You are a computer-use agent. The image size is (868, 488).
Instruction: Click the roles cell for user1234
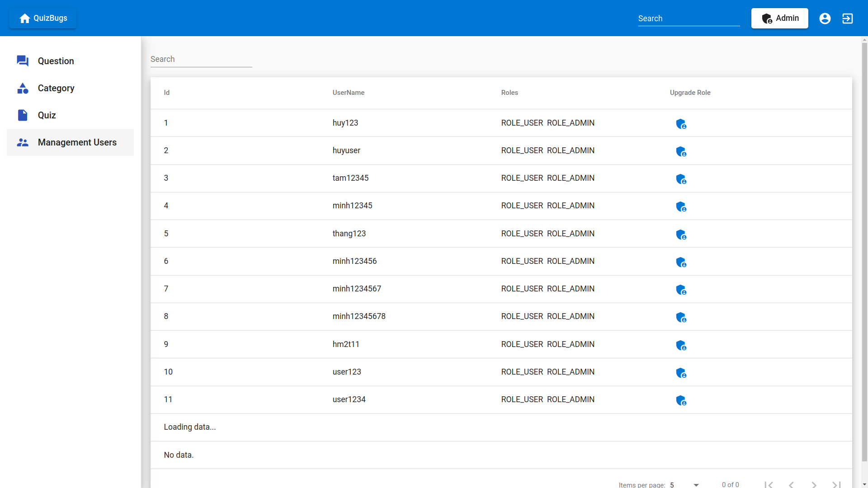[548, 399]
